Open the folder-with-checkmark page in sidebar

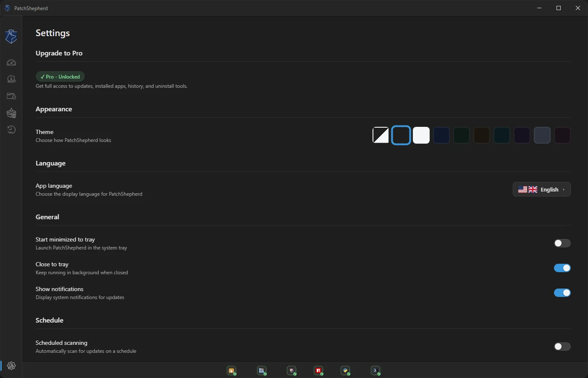click(11, 96)
